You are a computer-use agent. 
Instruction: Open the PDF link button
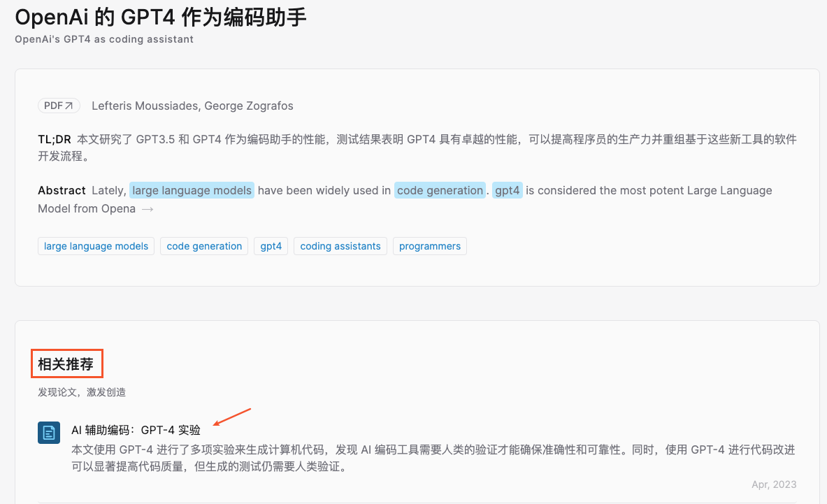pyautogui.click(x=59, y=106)
